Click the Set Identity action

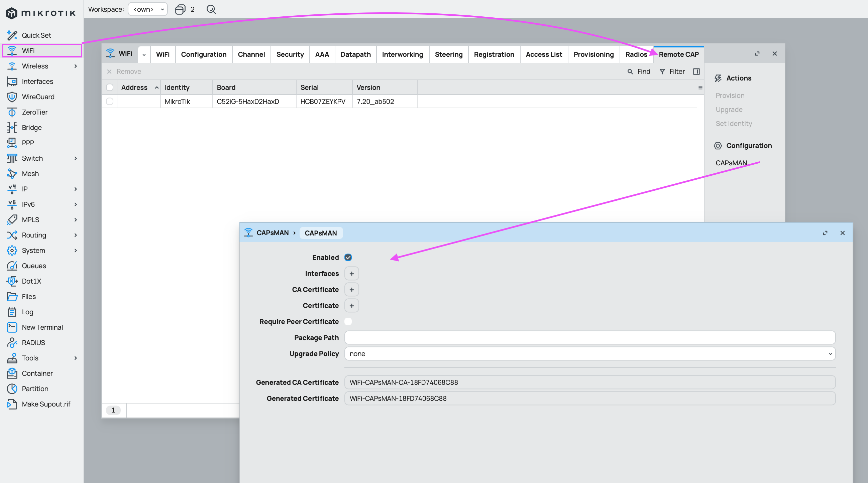(734, 124)
